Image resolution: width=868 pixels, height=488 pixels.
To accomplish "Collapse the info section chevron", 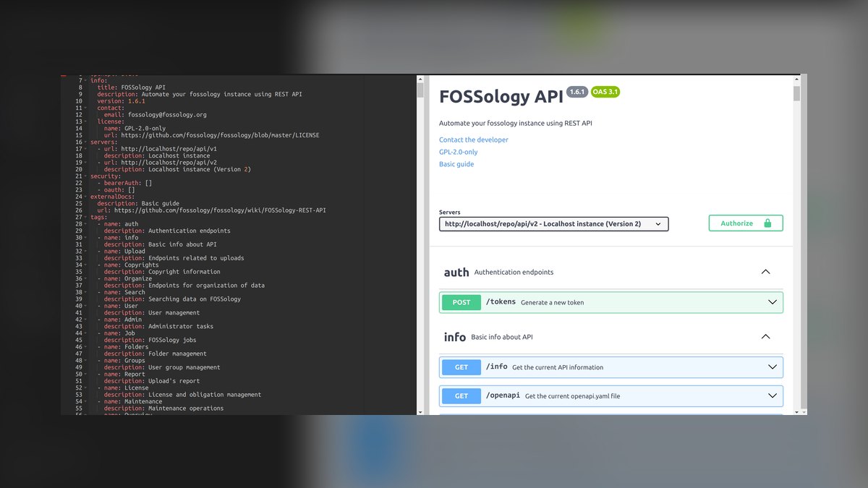I will pos(766,337).
